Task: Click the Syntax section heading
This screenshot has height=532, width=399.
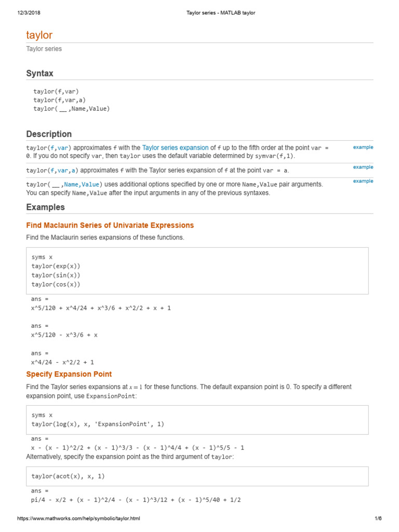Action: (x=39, y=73)
